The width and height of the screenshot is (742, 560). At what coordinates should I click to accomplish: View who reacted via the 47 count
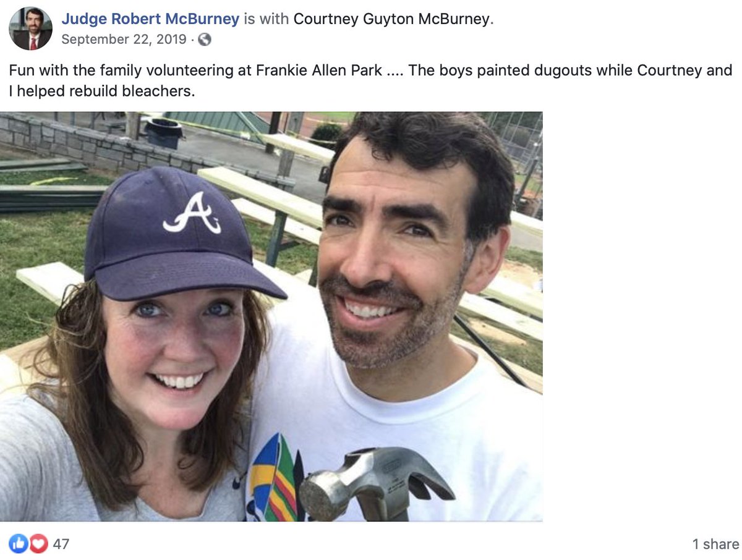pyautogui.click(x=61, y=544)
